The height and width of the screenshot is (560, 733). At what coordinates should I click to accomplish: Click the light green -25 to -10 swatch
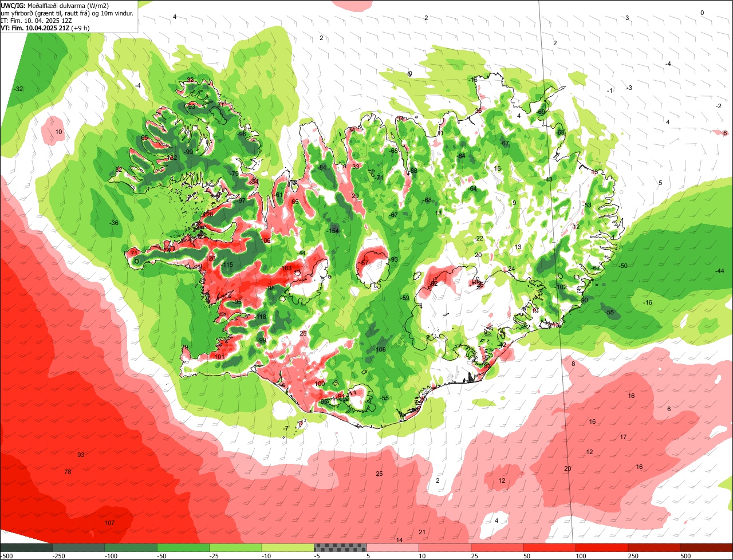235,547
